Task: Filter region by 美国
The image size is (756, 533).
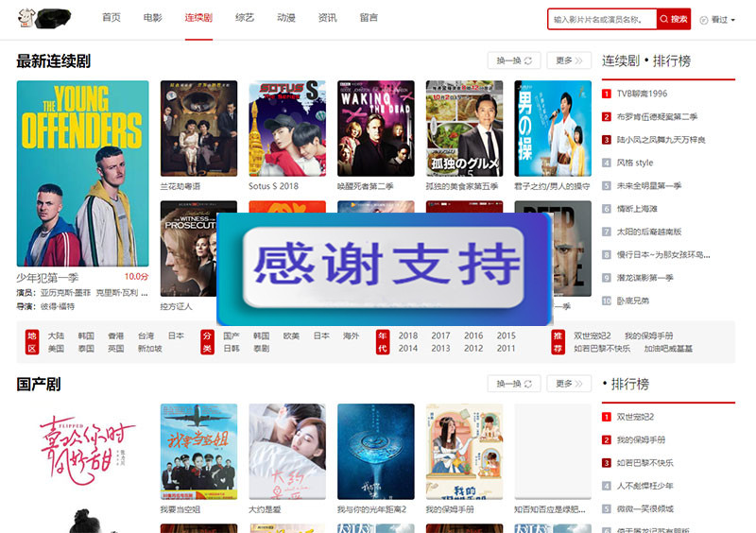Action: 56,349
